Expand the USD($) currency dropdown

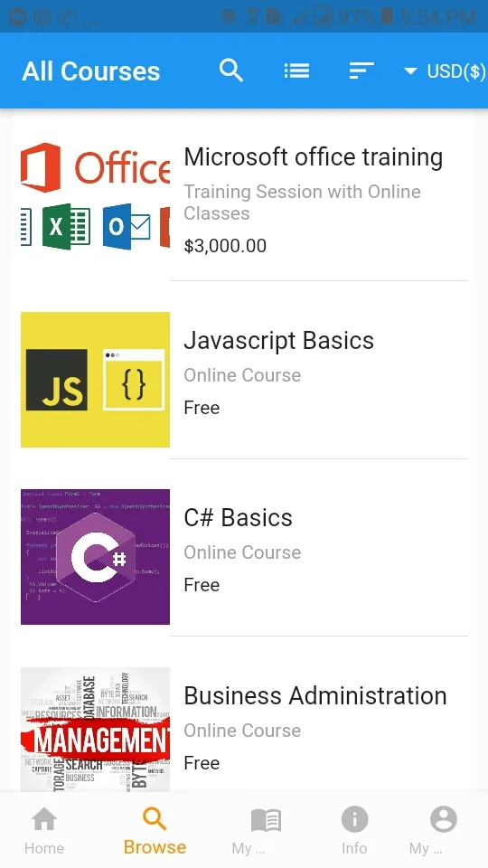(x=445, y=71)
